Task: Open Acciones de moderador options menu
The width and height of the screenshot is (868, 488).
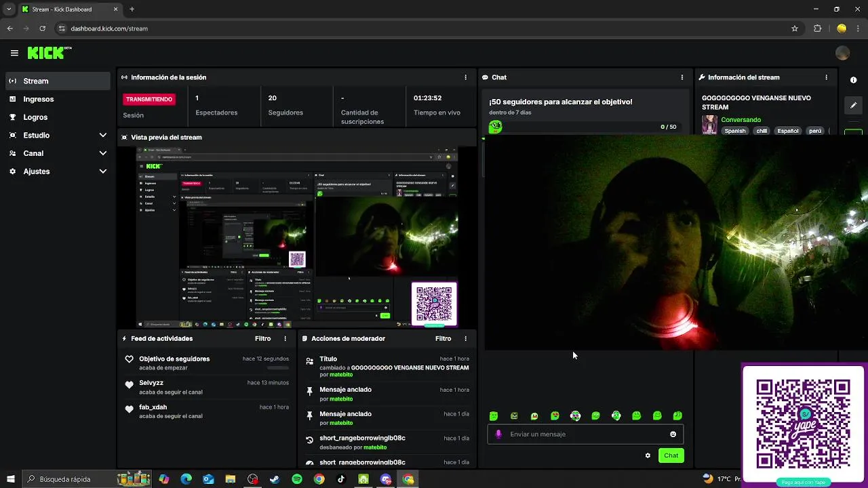Action: click(x=465, y=338)
